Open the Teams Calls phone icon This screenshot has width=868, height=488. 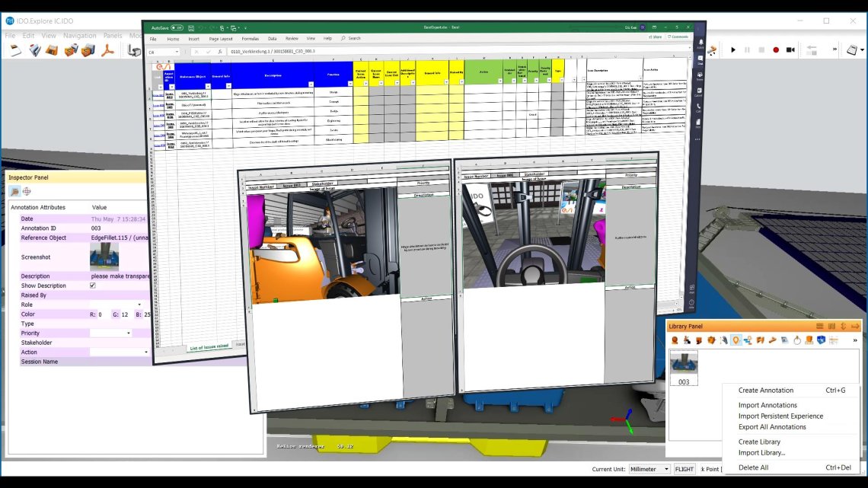(699, 107)
